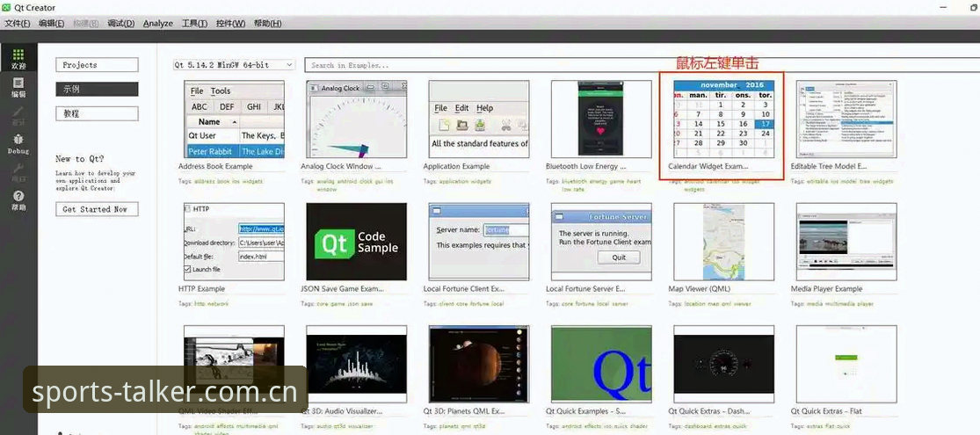Click the greyed Projects wrench sidebar icon
This screenshot has width=980, height=435.
[18, 172]
